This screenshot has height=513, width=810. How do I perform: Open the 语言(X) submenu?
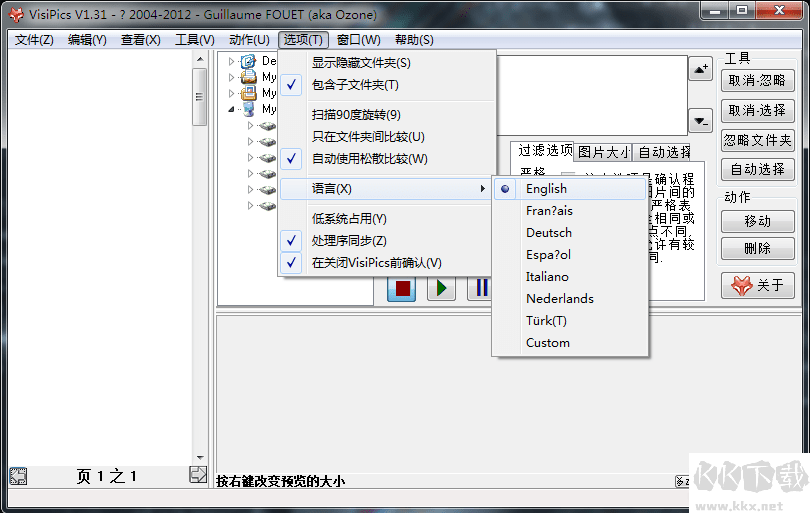pyautogui.click(x=386, y=189)
